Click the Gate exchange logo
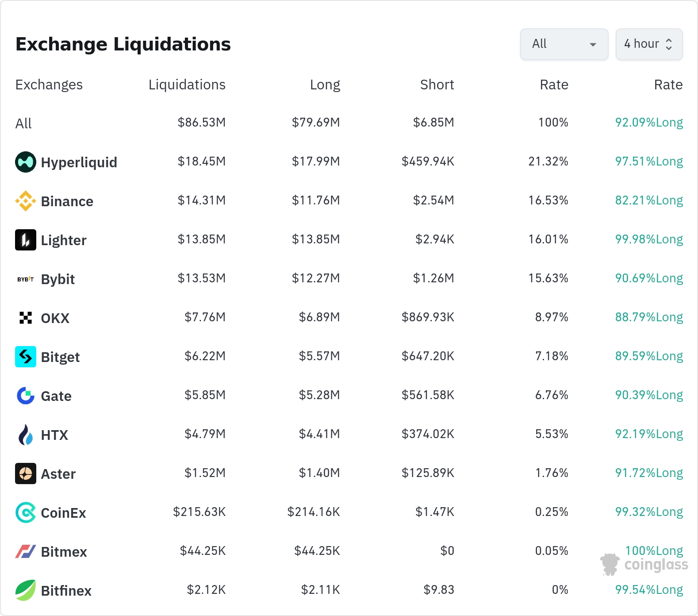This screenshot has height=616, width=698. tap(26, 396)
